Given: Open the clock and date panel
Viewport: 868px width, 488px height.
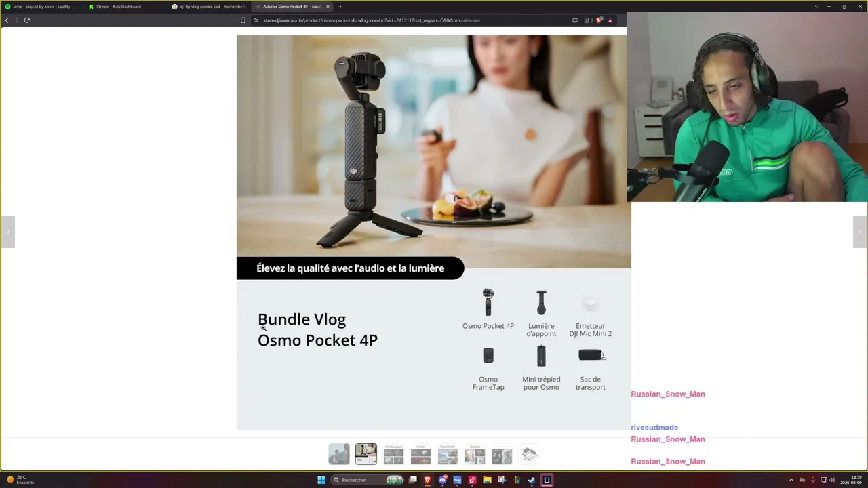Looking at the screenshot, I should tap(851, 480).
